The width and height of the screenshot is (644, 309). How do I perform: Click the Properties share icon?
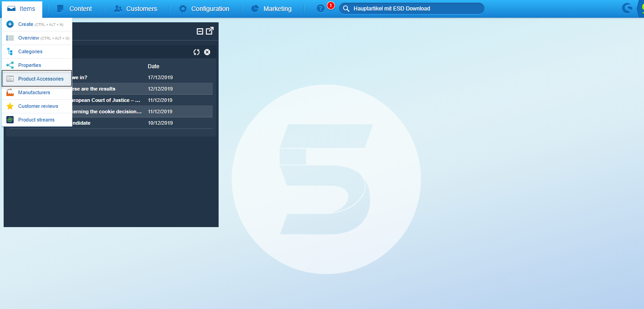click(x=10, y=65)
